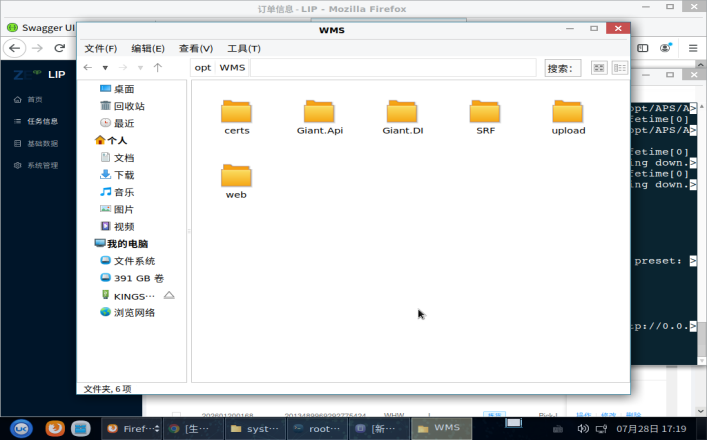
Task: Open the certs folder
Action: pos(236,117)
